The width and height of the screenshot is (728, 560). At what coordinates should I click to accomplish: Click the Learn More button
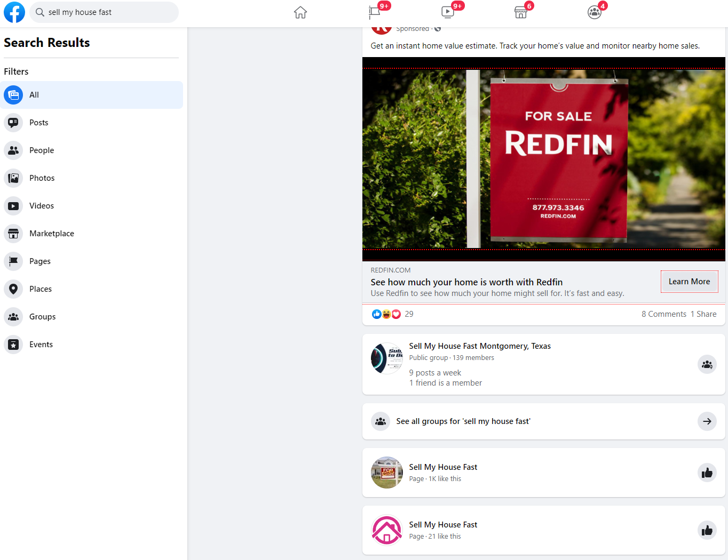(x=689, y=282)
